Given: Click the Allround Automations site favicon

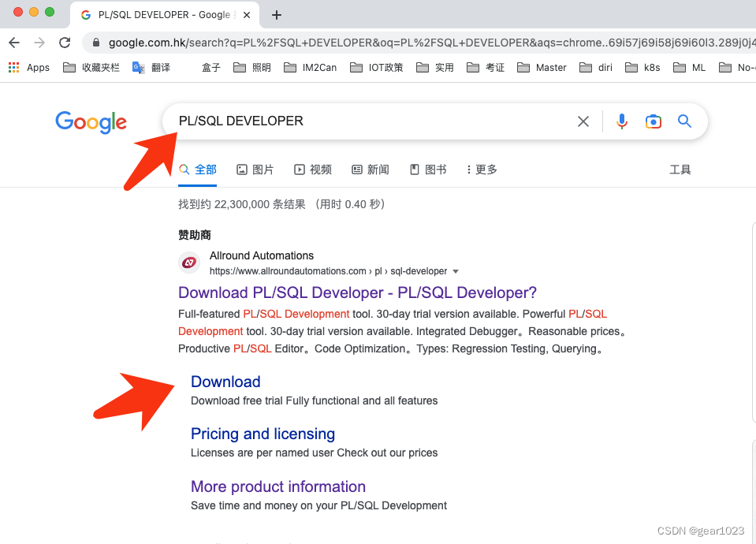Looking at the screenshot, I should click(x=189, y=263).
